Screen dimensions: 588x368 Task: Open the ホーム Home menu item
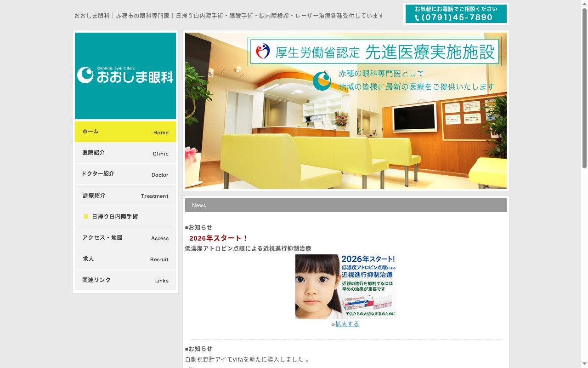click(x=125, y=132)
